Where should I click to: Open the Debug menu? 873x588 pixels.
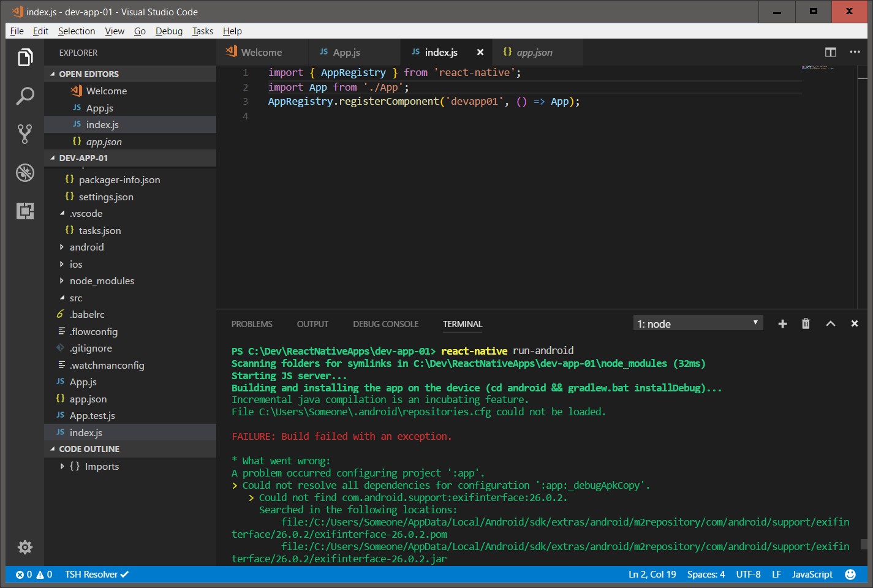(x=169, y=31)
